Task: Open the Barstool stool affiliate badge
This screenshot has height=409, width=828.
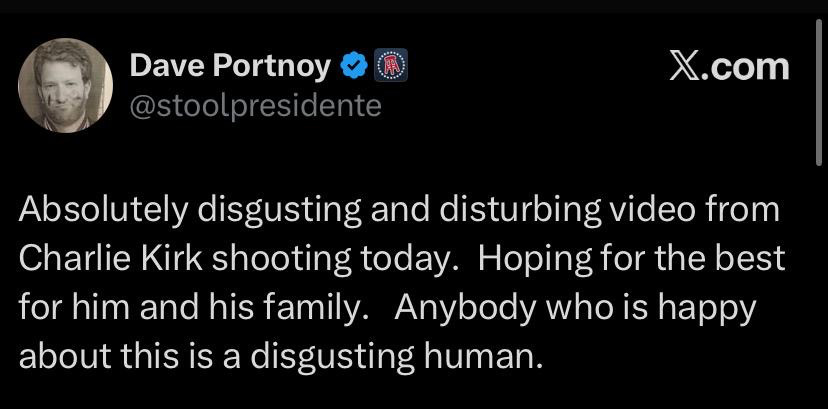Action: (x=388, y=67)
